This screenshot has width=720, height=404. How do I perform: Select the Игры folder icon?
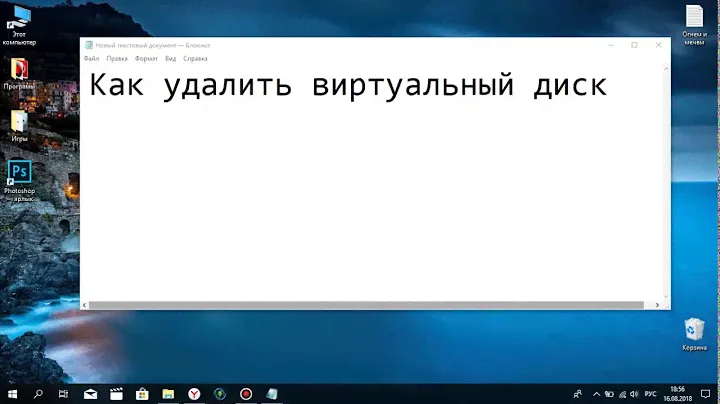point(18,121)
